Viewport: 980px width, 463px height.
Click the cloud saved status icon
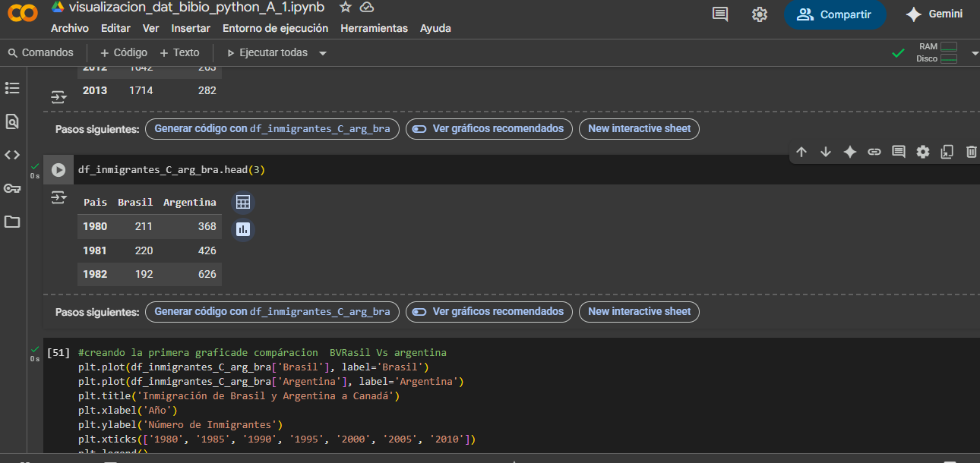[x=366, y=8]
